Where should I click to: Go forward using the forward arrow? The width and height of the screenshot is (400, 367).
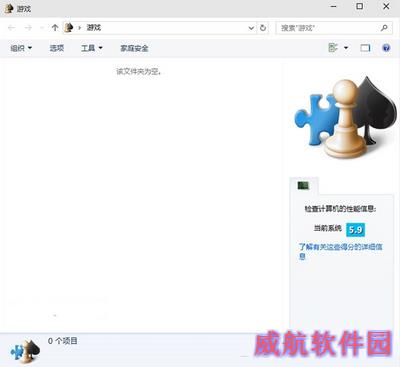pos(28,28)
